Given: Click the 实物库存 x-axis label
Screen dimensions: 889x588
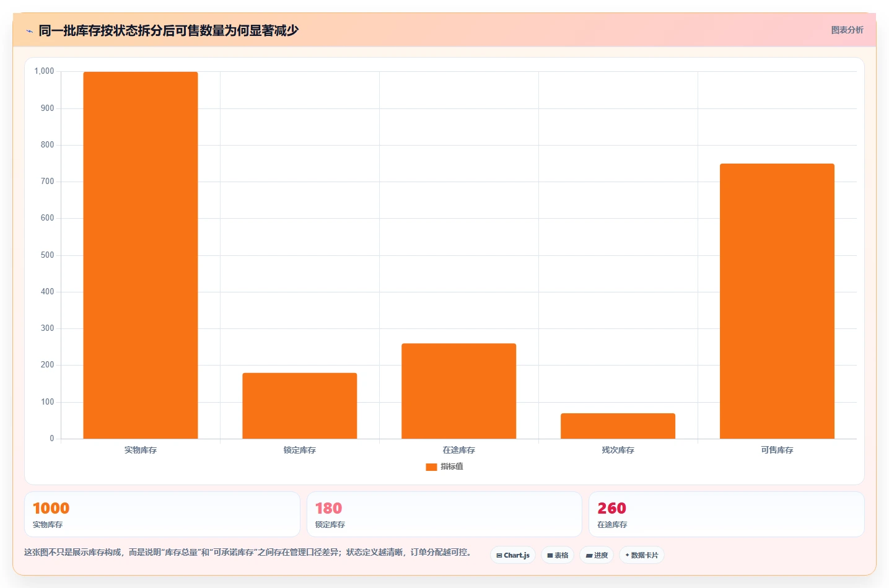Looking at the screenshot, I should tap(141, 450).
